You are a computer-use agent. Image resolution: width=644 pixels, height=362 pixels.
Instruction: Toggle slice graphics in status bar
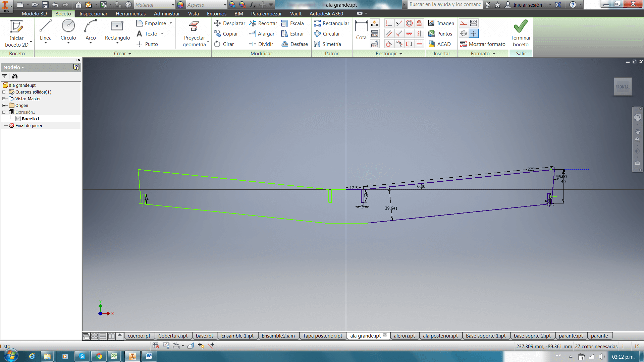click(191, 346)
